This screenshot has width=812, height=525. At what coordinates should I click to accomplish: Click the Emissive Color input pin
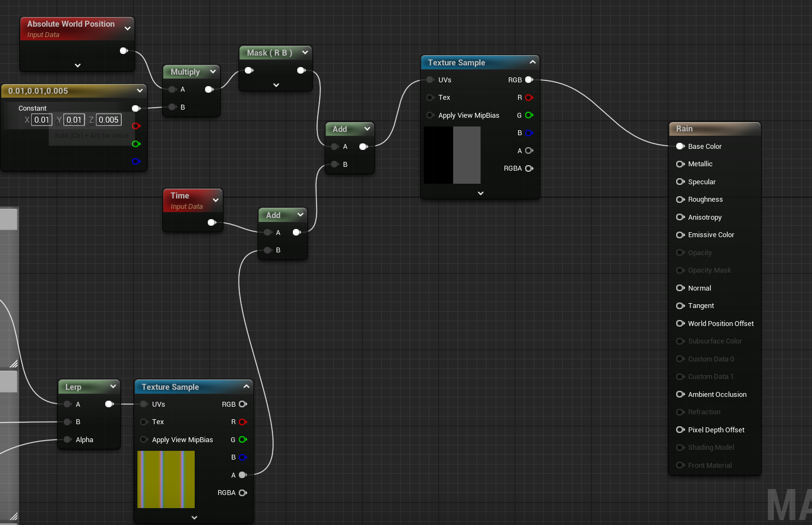point(680,235)
